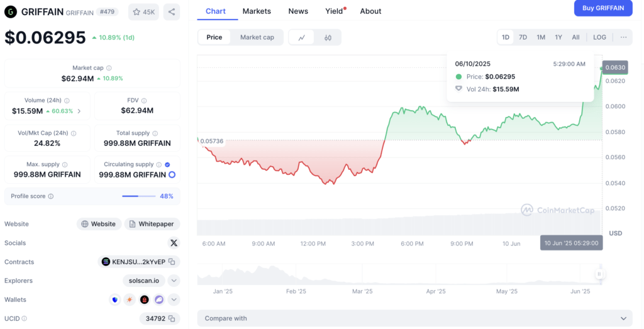Select the blue shield wallet icon
Screen dimensions: 644x329
point(114,300)
